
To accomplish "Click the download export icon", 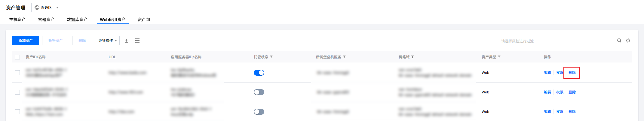I will (127, 41).
